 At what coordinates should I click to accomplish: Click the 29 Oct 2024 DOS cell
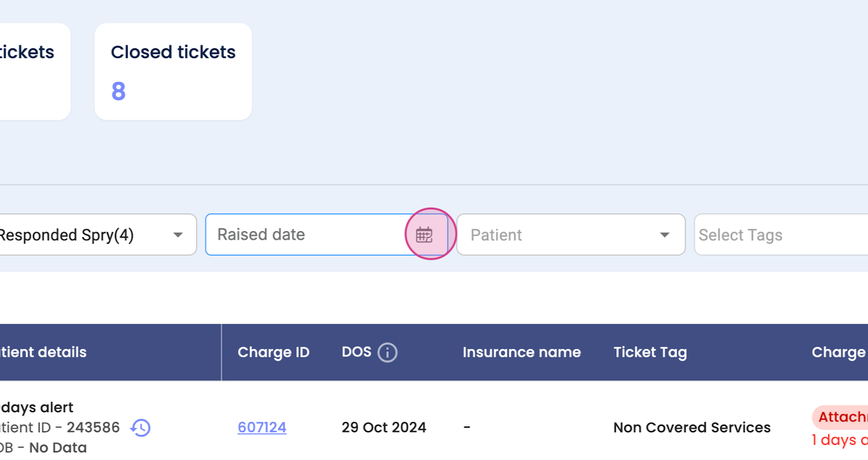click(384, 427)
